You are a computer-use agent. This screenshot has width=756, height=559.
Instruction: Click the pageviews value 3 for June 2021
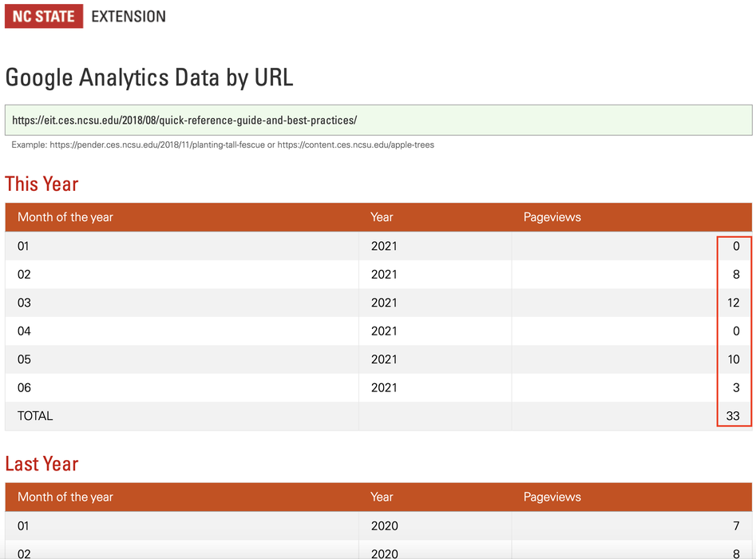pos(735,388)
